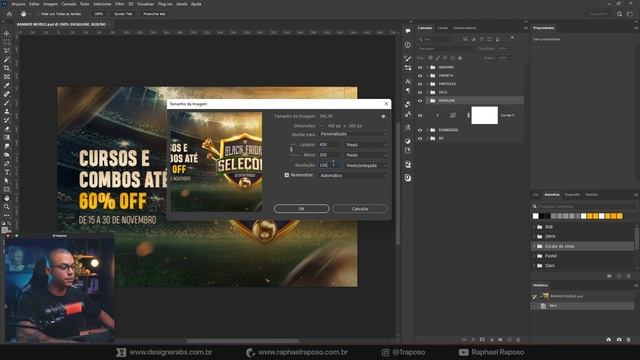Click the Preencher tela button

[154, 14]
